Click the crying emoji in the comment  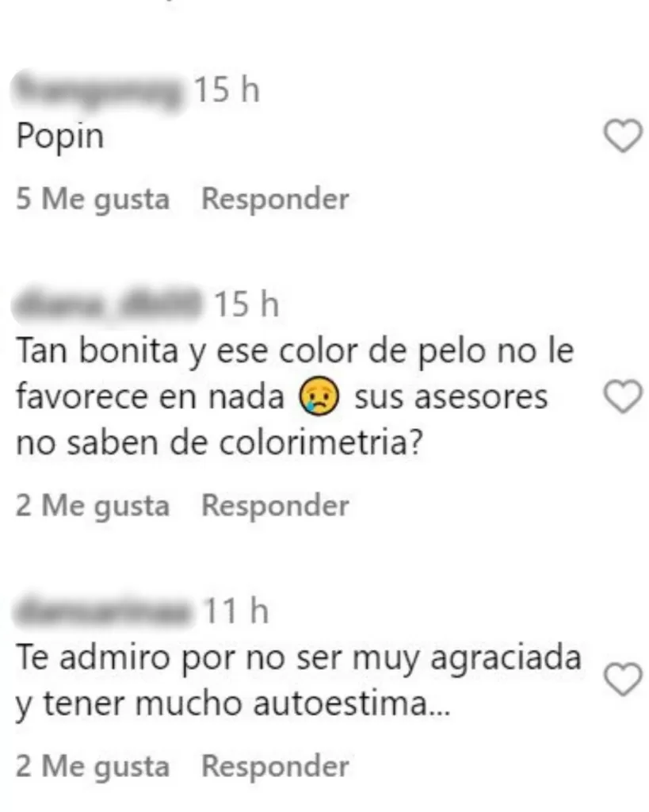(x=319, y=396)
